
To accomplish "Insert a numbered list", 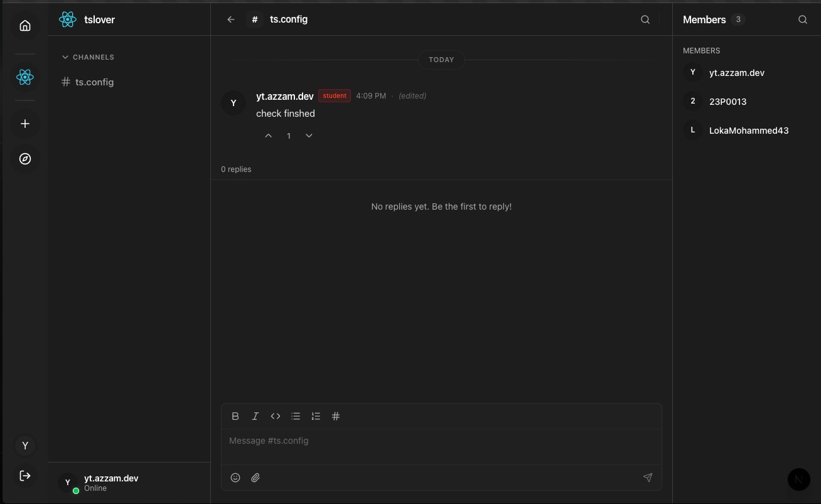I will tap(316, 416).
